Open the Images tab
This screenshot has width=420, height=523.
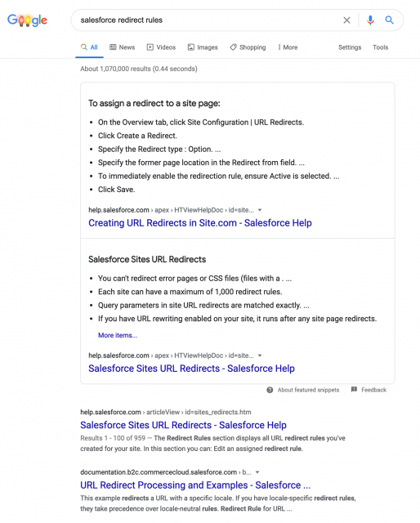click(x=203, y=47)
